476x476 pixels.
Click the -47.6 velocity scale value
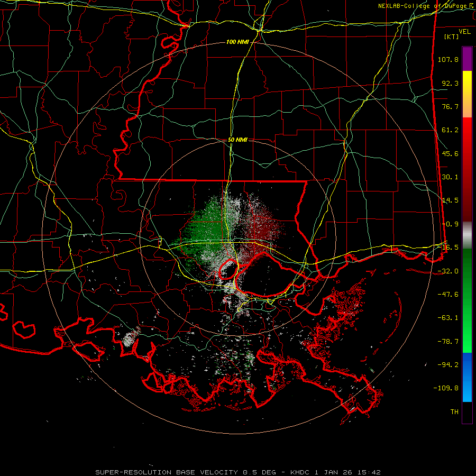click(448, 295)
